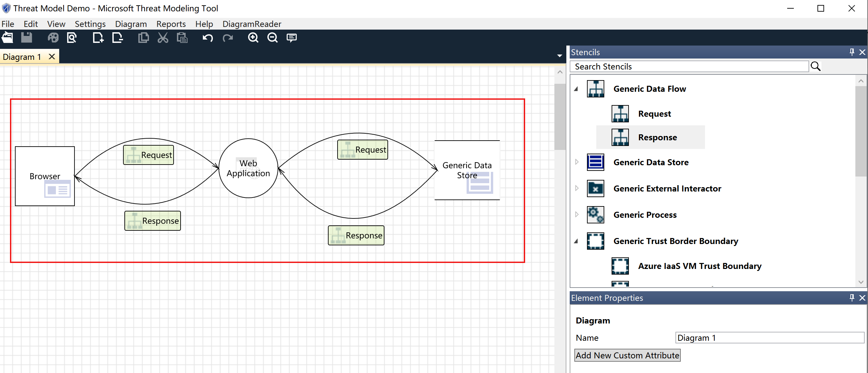
Task: Click the Save disk icon in toolbar
Action: 27,38
